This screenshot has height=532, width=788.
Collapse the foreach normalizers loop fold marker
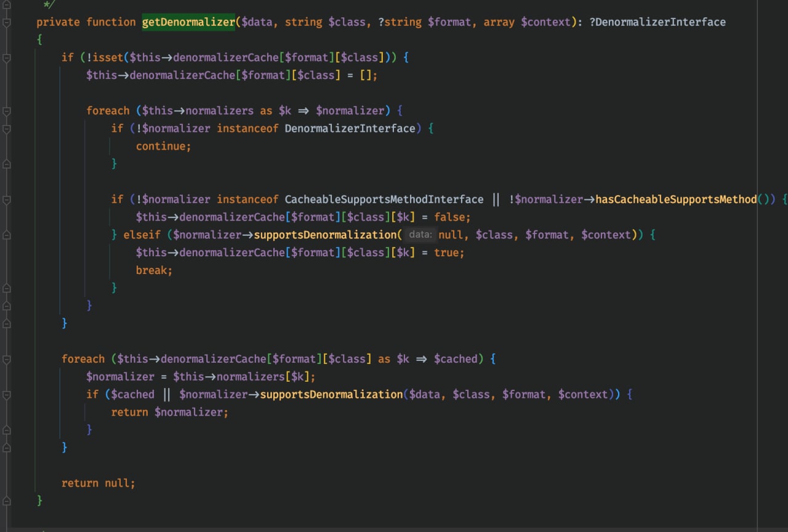[x=7, y=111]
